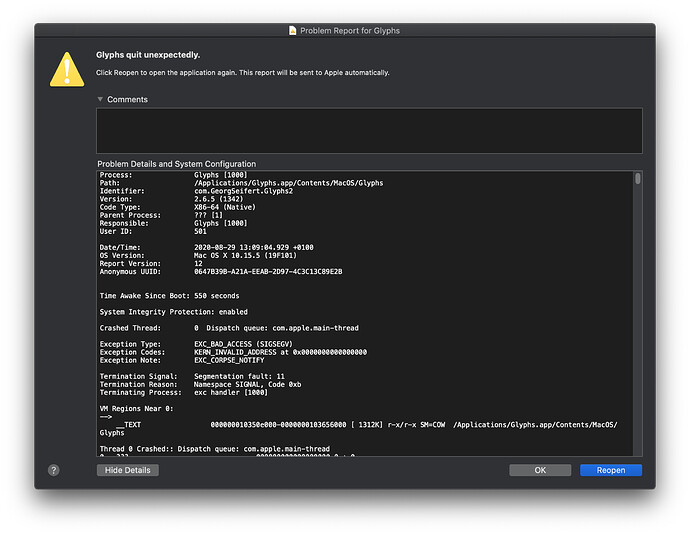Hide the problem report details
The image size is (690, 535).
click(128, 470)
